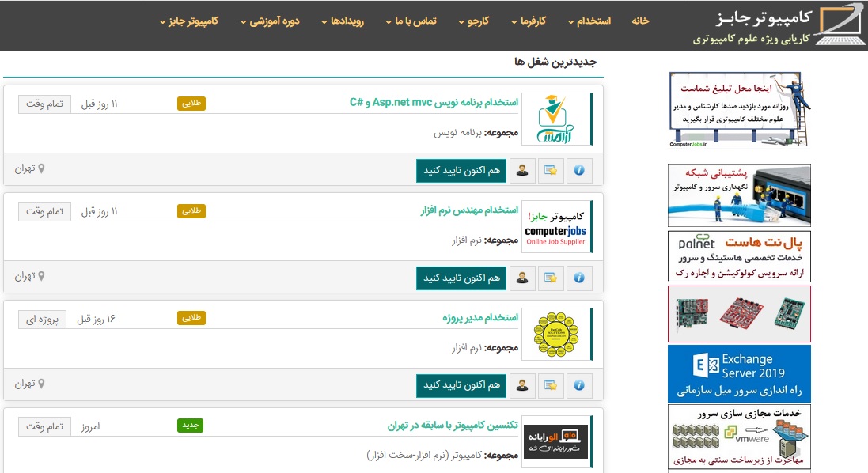Click the location pin icon in Asp.net mvc job
The image size is (868, 473).
41,168
